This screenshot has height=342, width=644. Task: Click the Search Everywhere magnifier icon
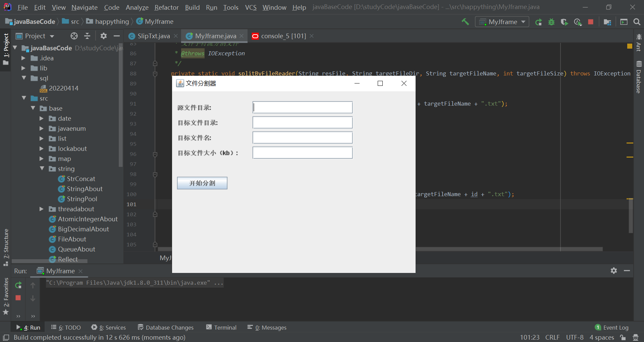point(637,22)
